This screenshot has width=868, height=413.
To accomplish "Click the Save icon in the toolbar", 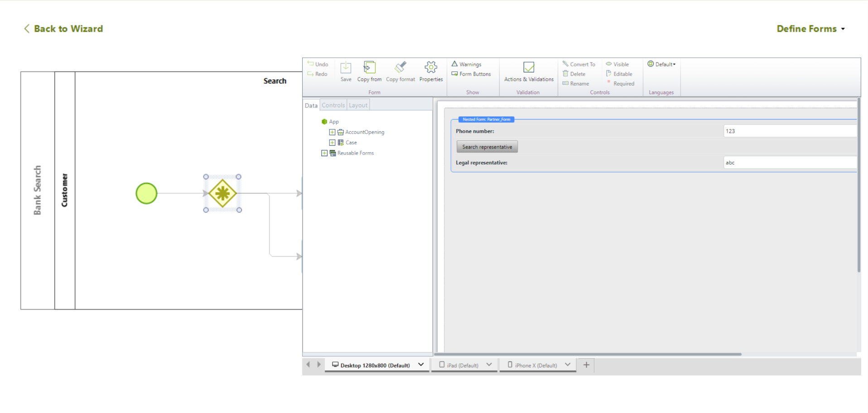I will [x=346, y=68].
